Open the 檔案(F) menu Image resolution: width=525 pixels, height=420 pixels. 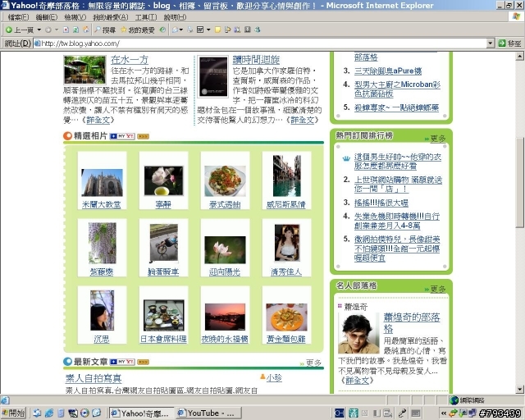18,17
